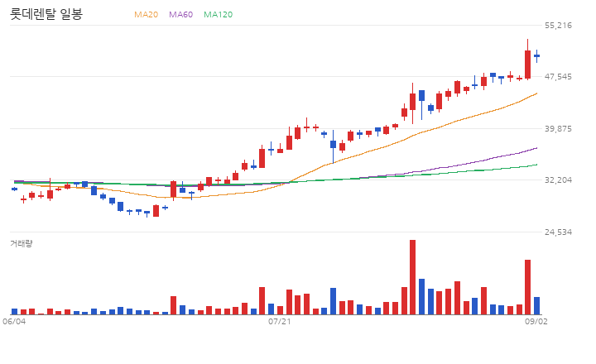This screenshot has height=364, width=596.
Task: Click the last blue candlestick at 09/02
Action: (x=536, y=56)
